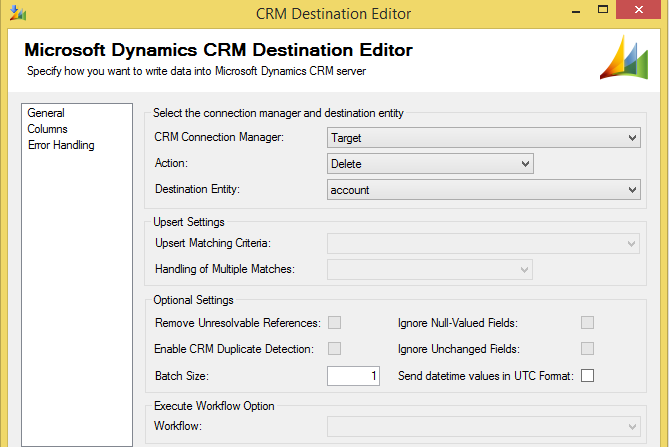Open the Columns page
The image size is (669, 447).
(x=48, y=129)
